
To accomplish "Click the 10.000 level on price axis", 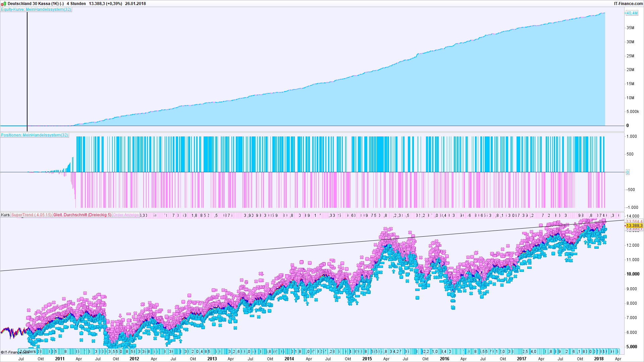I will (633, 274).
